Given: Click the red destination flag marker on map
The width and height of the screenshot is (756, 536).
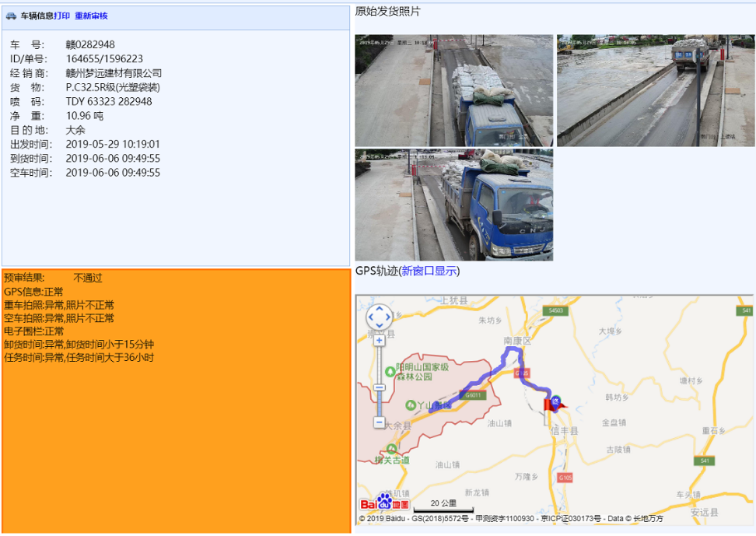Looking at the screenshot, I should 551,405.
